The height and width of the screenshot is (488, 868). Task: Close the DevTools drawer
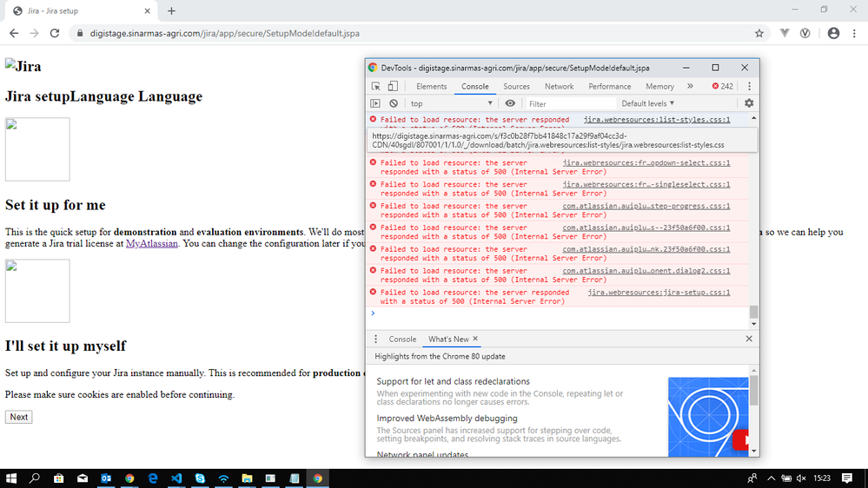point(749,339)
